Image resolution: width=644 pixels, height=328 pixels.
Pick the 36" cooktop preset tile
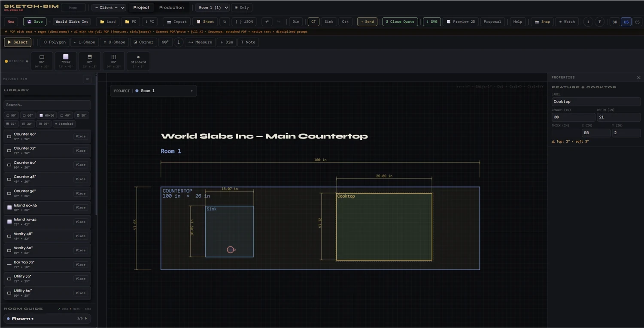click(x=114, y=61)
